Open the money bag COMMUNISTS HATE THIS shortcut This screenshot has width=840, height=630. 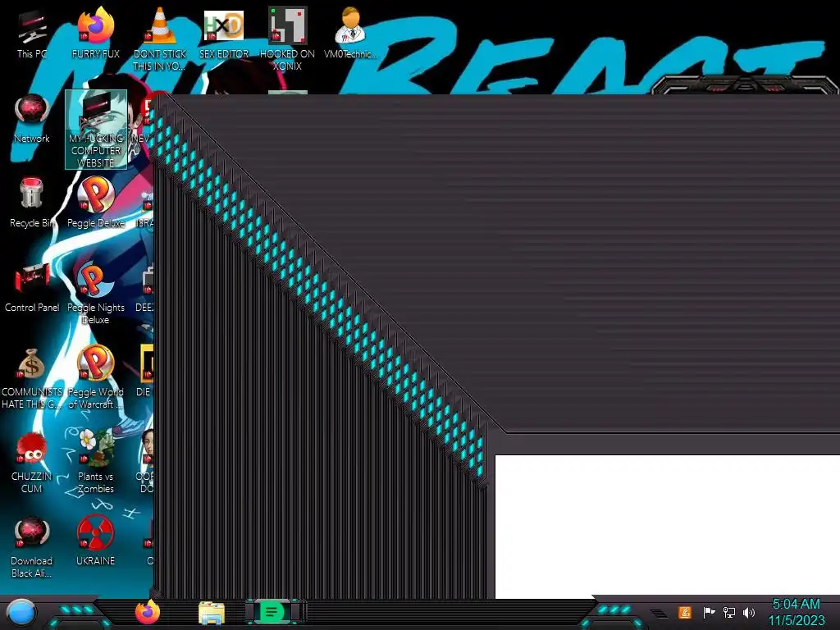[32, 378]
